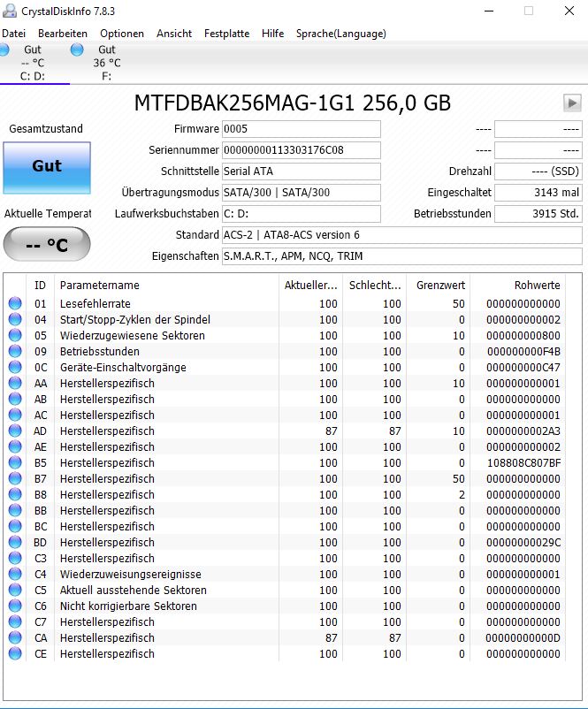Viewport: 588px width, 709px height.
Task: Click the Eigenschaften field with TRIM
Action: click(402, 256)
